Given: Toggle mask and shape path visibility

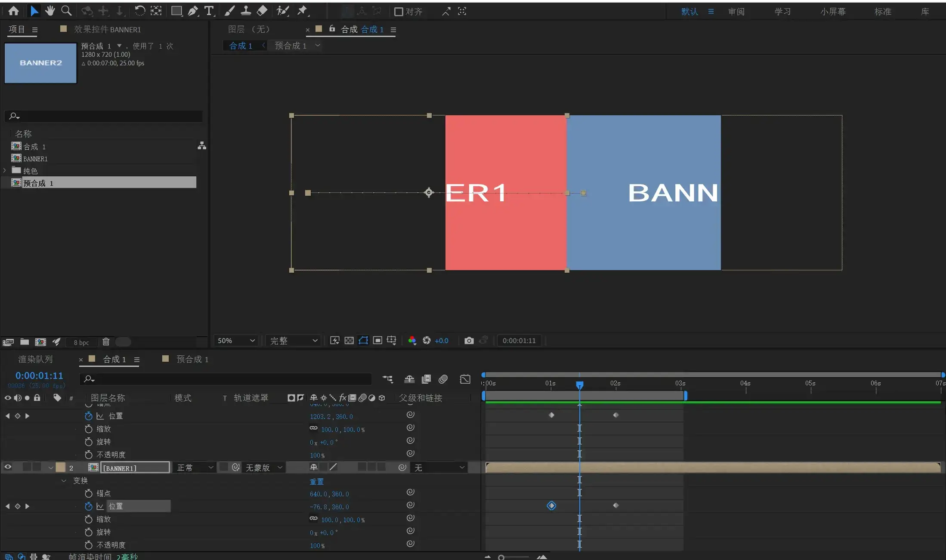Looking at the screenshot, I should click(363, 341).
